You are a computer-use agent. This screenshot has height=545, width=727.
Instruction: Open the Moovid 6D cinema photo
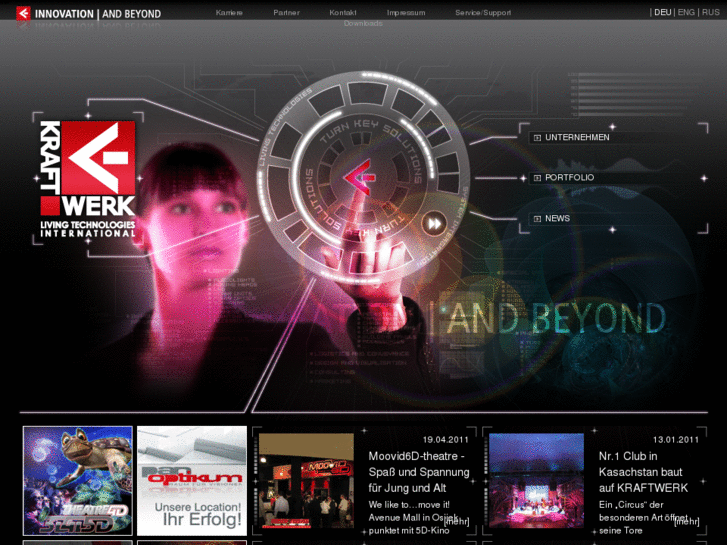[306, 481]
